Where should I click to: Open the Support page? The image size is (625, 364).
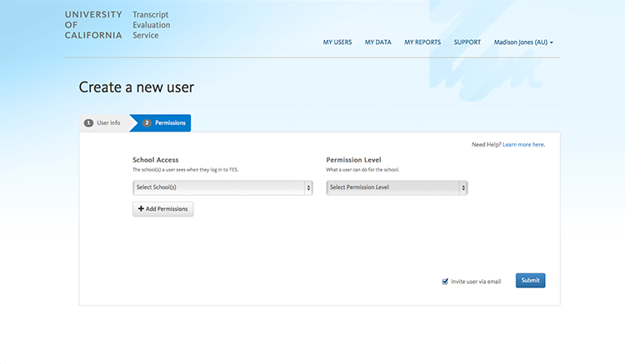[467, 42]
